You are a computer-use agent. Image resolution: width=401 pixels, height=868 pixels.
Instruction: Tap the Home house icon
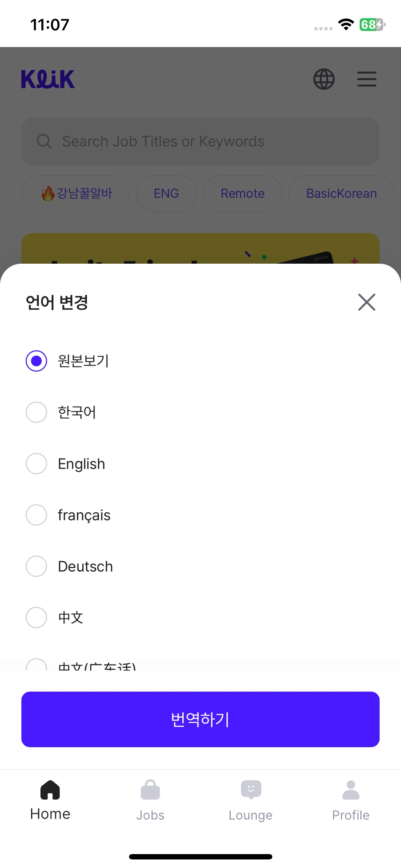(x=50, y=790)
